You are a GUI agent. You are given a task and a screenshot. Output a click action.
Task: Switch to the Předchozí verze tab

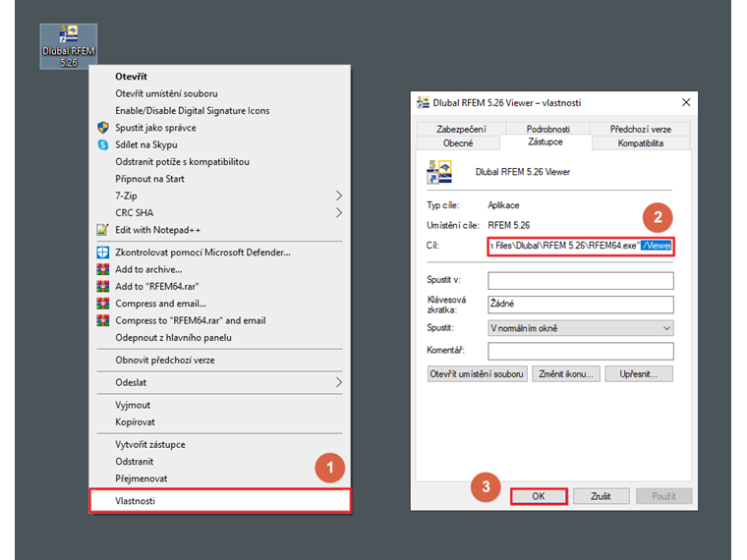coord(640,129)
